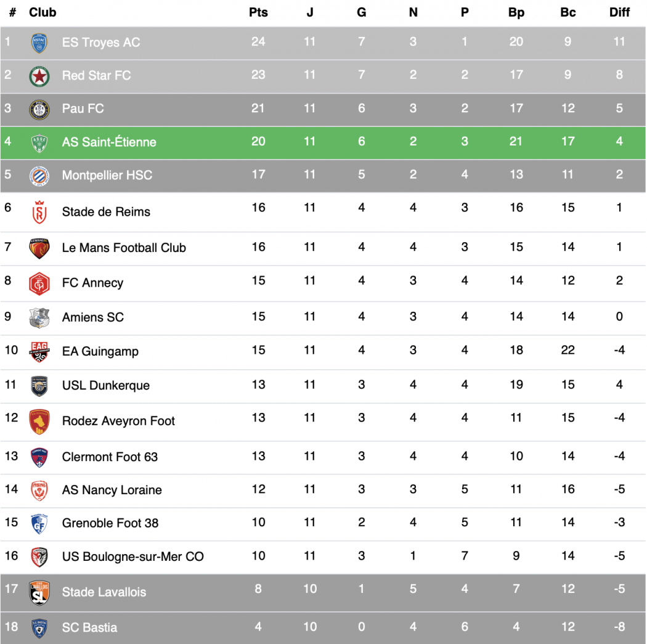The height and width of the screenshot is (644, 647).
Task: Click the AS Saint-Étienne green crest
Action: (x=39, y=142)
